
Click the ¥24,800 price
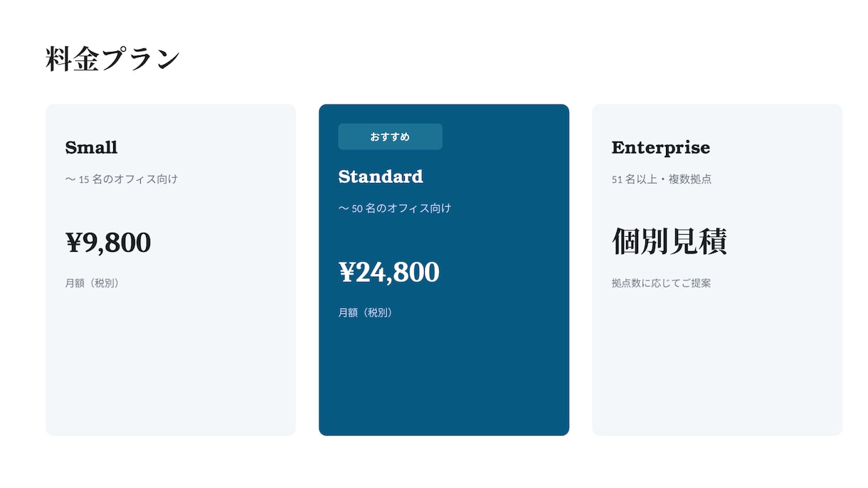(x=389, y=272)
